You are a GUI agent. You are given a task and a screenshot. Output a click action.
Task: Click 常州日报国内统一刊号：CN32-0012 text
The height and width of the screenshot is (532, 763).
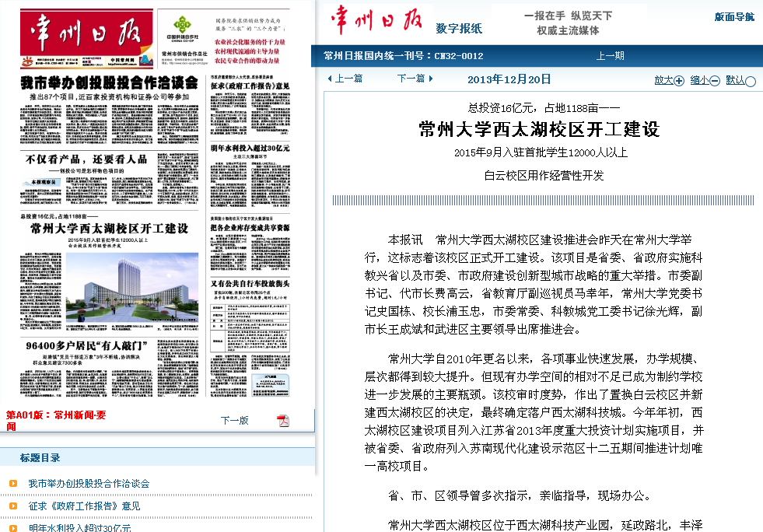(x=404, y=56)
